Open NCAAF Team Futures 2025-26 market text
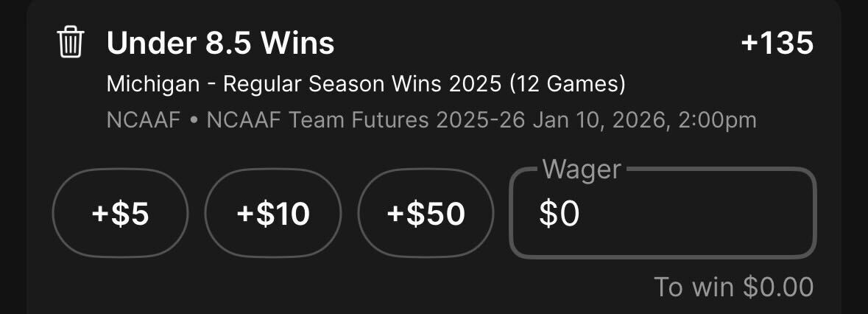Screen dimensions: 868x314 point(365,120)
